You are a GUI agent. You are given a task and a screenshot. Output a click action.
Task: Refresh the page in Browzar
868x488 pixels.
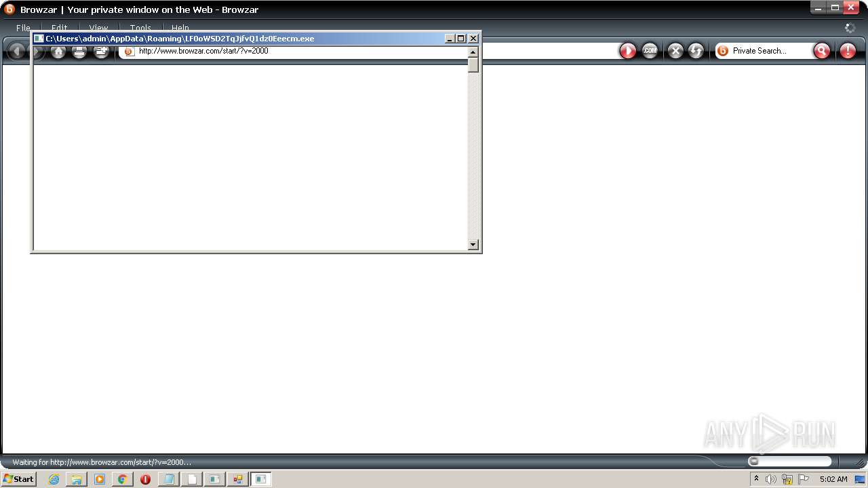[x=696, y=51]
